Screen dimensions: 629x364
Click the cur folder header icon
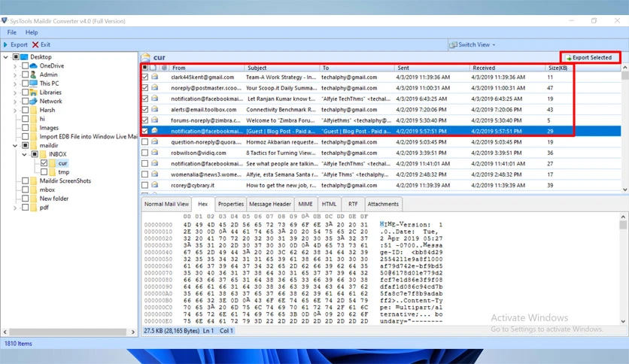click(x=146, y=57)
